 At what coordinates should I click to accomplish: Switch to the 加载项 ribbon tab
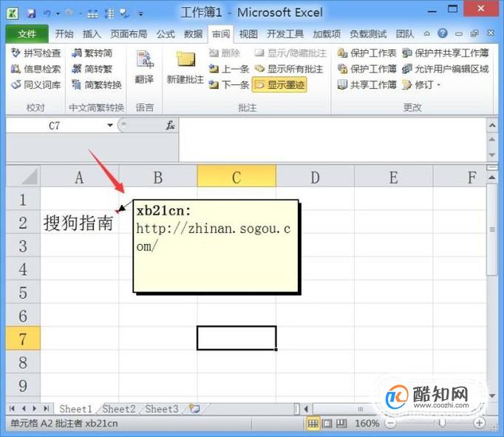327,34
